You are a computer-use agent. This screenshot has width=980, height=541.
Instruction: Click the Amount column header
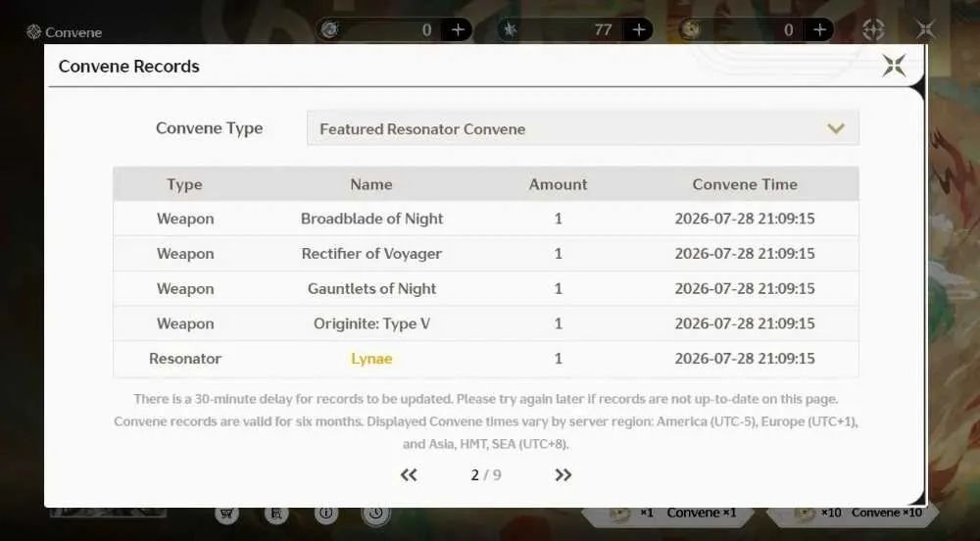click(559, 184)
